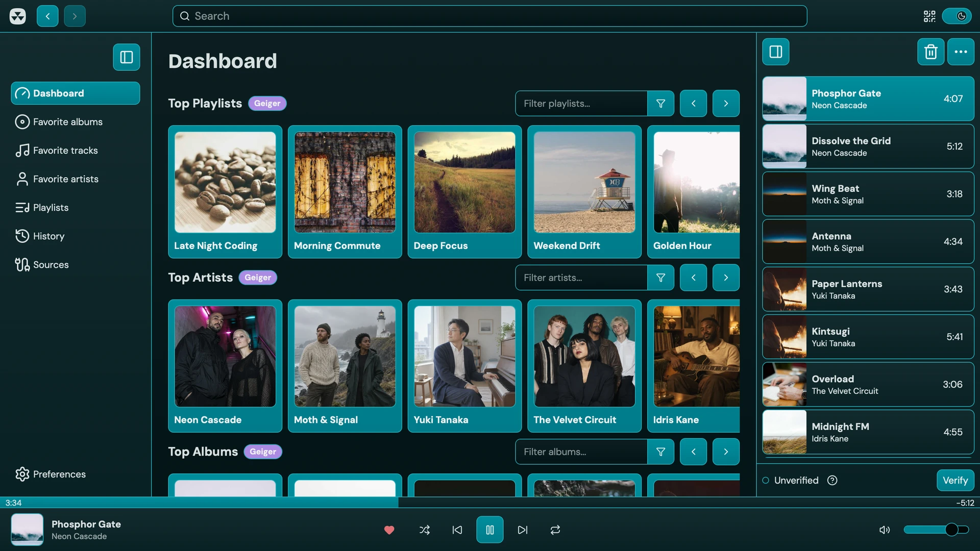Click the filter icon for playlists
This screenshot has height=551, width=980.
click(x=660, y=104)
